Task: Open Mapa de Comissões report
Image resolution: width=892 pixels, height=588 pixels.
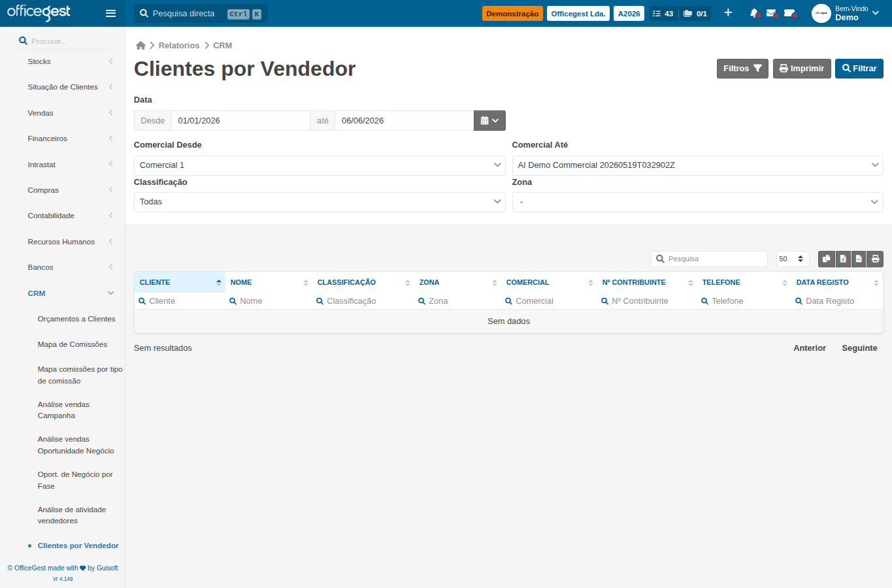Action: [x=73, y=344]
